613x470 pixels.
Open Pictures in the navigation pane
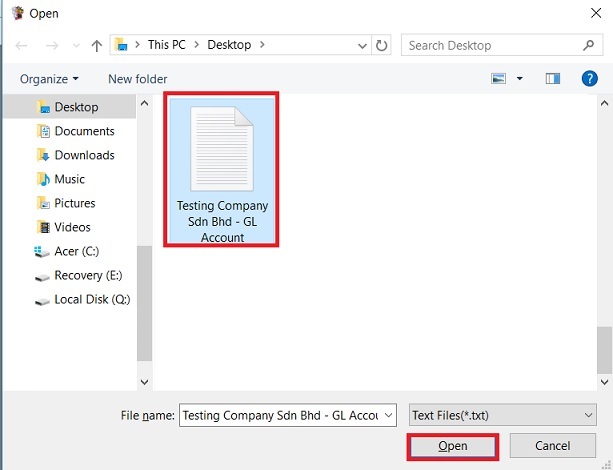[x=75, y=203]
